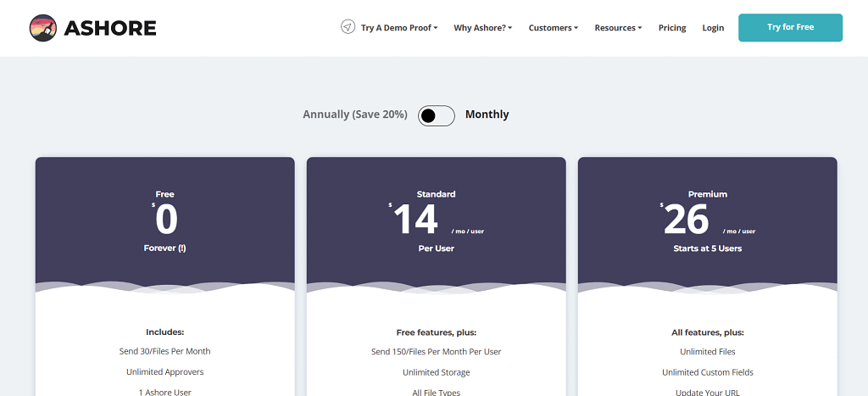This screenshot has height=396, width=868.
Task: Click the $0 price on Free plan
Action: 165,220
